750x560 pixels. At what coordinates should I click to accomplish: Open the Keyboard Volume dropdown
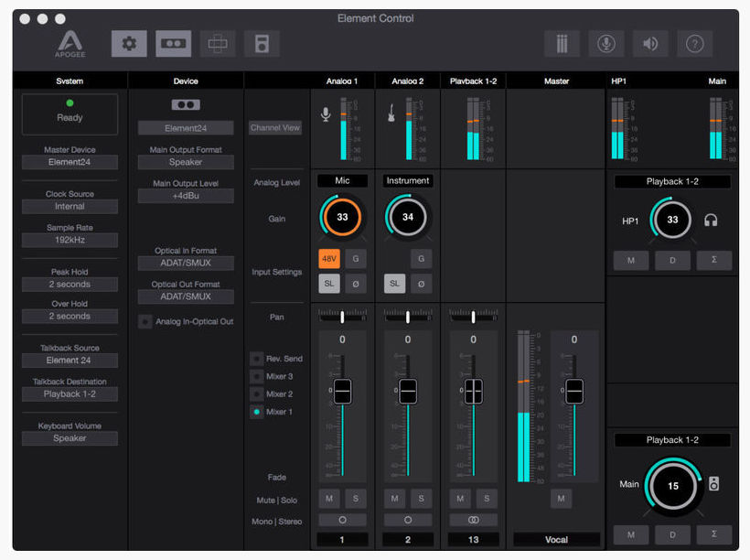coord(70,438)
